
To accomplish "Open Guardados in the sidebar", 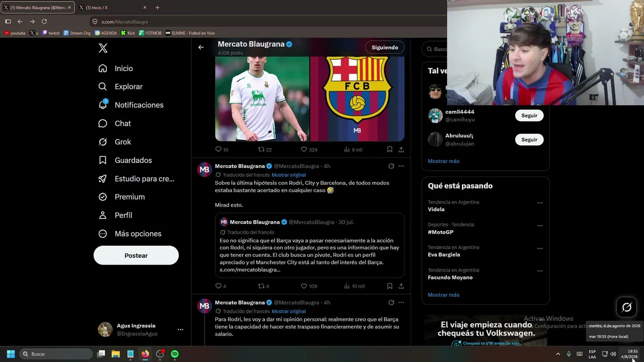I will point(125,160).
